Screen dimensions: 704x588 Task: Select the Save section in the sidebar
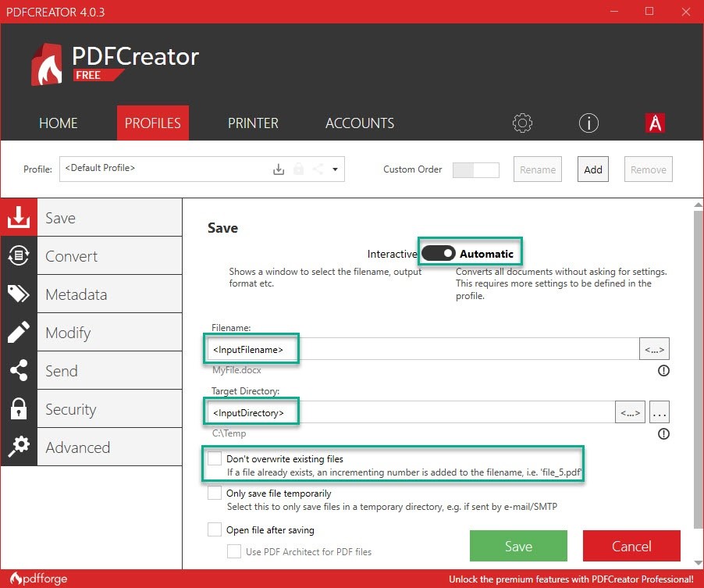tap(109, 217)
